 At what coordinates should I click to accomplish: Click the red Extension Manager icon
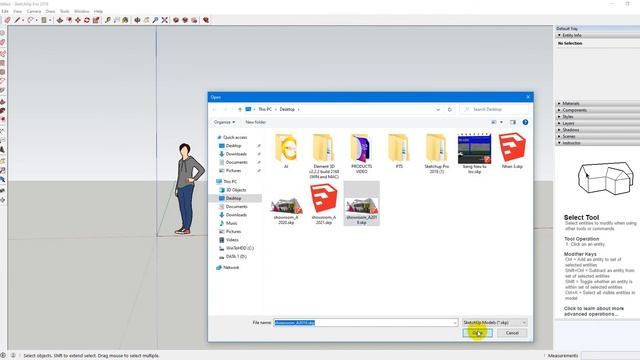[206, 20]
